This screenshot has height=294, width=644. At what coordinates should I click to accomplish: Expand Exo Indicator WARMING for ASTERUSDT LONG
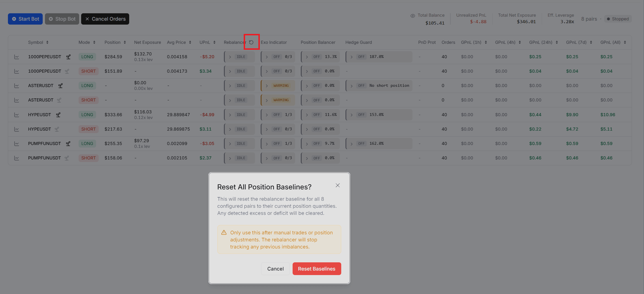pyautogui.click(x=267, y=86)
